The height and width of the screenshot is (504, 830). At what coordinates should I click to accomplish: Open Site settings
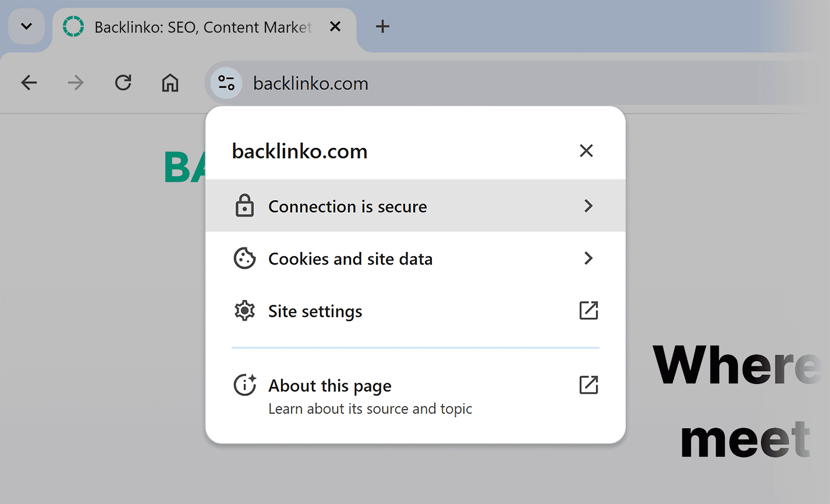pos(415,311)
